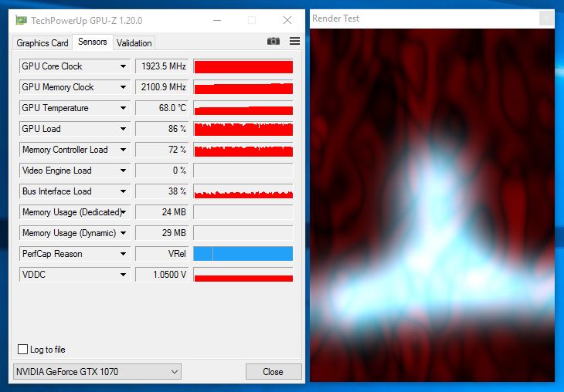The height and width of the screenshot is (392, 564).
Task: Open the hamburger menu icon
Action: pyautogui.click(x=294, y=41)
